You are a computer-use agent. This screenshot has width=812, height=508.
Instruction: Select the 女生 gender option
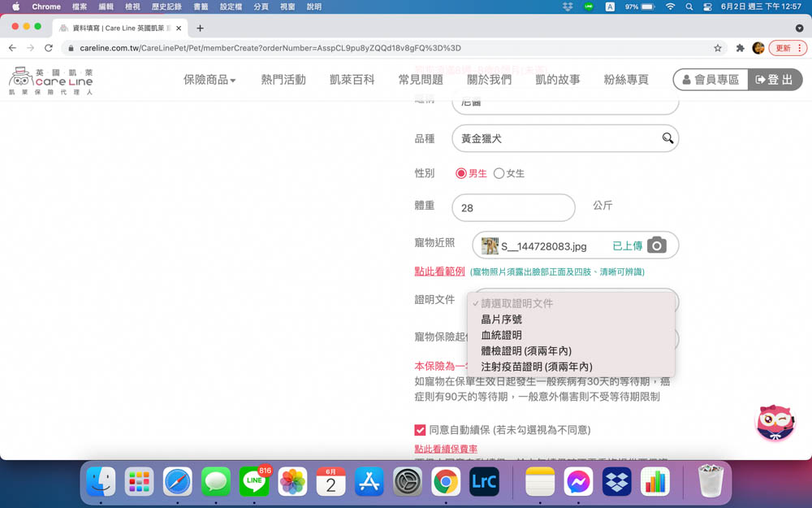(x=501, y=172)
